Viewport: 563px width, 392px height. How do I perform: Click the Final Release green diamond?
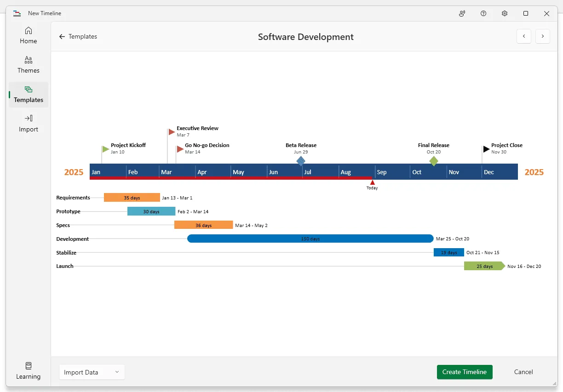point(434,161)
